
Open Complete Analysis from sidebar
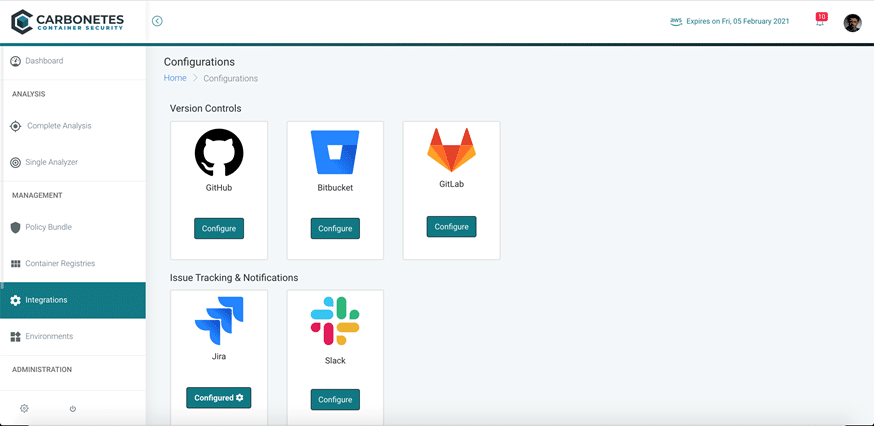tap(73, 126)
